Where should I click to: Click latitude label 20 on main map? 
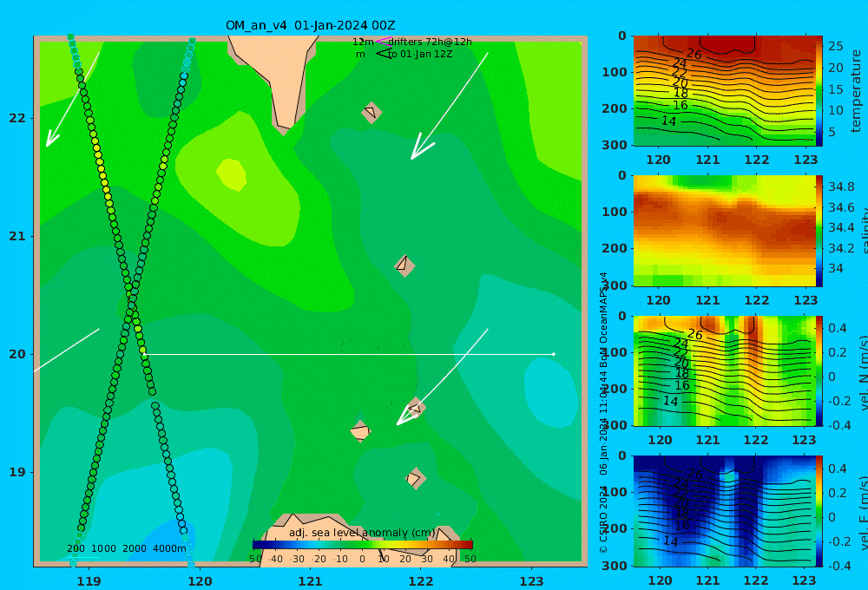[17, 354]
